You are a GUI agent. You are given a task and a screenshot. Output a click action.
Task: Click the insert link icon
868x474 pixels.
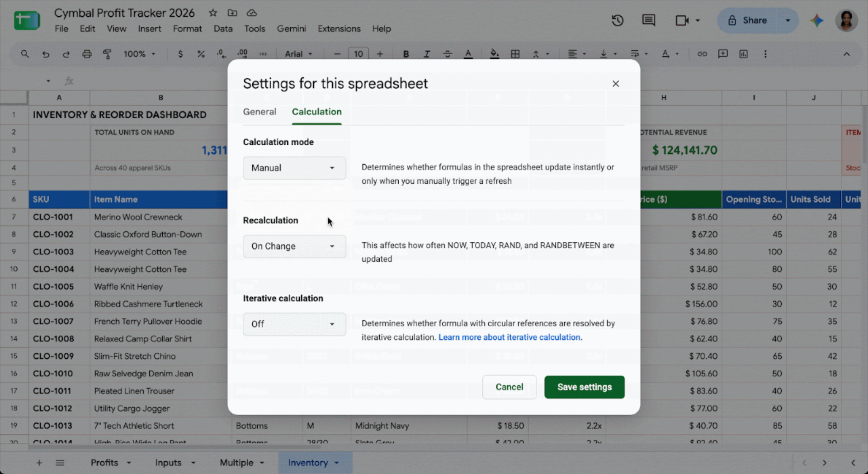(x=702, y=54)
